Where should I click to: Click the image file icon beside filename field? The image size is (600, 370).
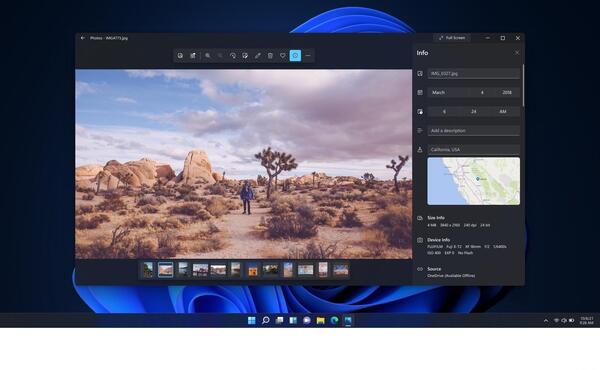pos(420,73)
